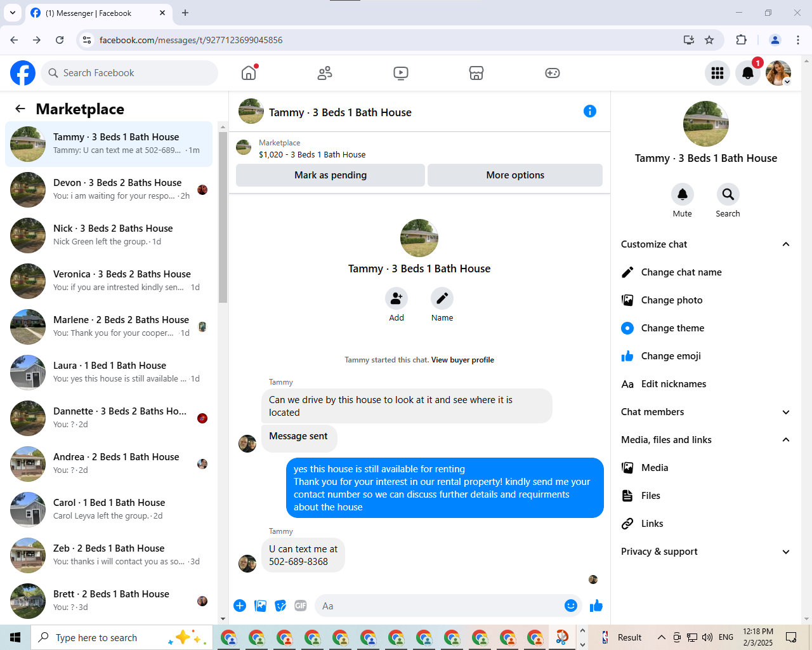
Task: Open the Andrea 2 Beds 1 Bath House chat
Action: click(108, 464)
